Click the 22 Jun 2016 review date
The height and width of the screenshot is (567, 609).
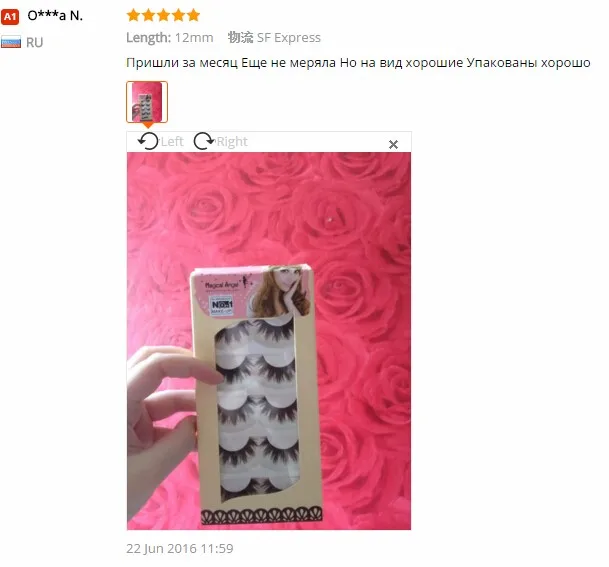pyautogui.click(x=180, y=548)
